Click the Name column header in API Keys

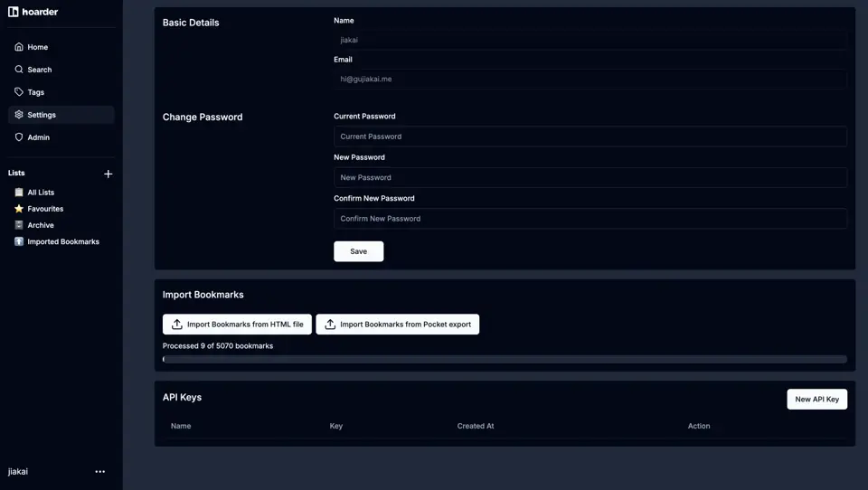(181, 426)
